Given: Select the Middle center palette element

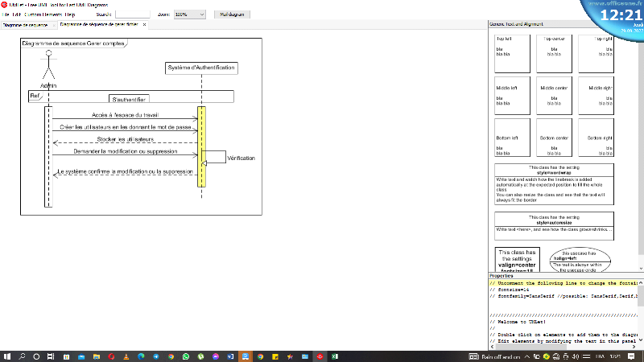Looking at the screenshot, I should (554, 97).
